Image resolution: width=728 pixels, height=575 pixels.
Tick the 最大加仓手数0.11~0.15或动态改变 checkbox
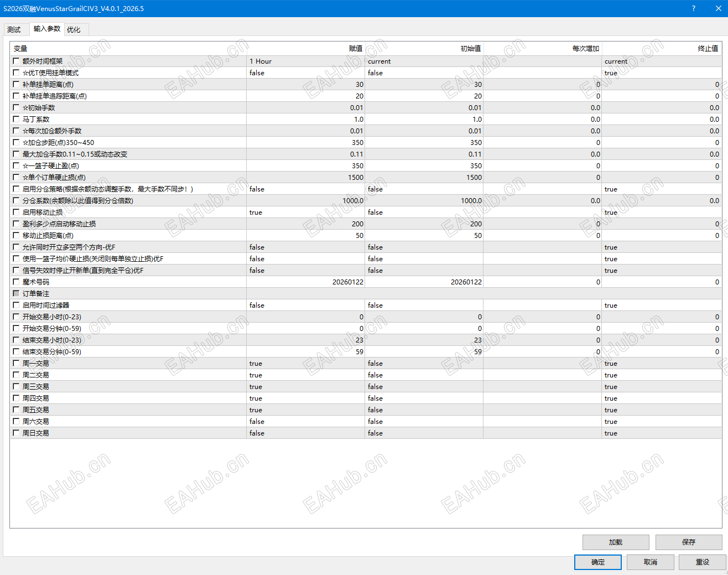tap(16, 154)
